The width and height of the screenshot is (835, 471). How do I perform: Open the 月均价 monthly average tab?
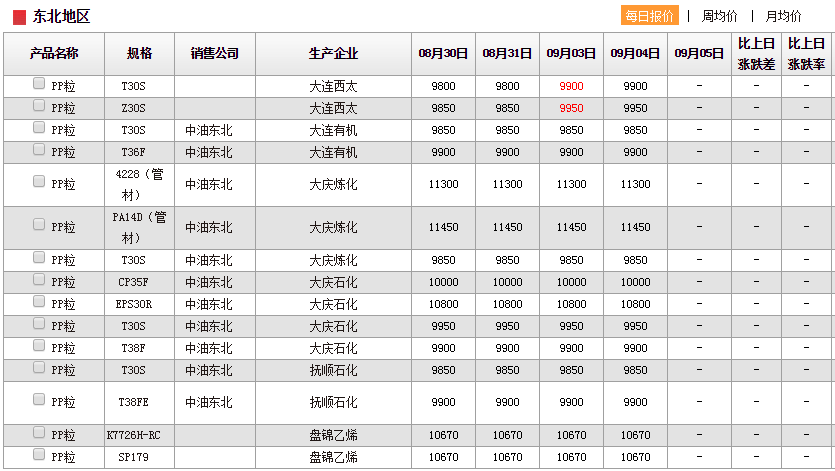pyautogui.click(x=783, y=17)
